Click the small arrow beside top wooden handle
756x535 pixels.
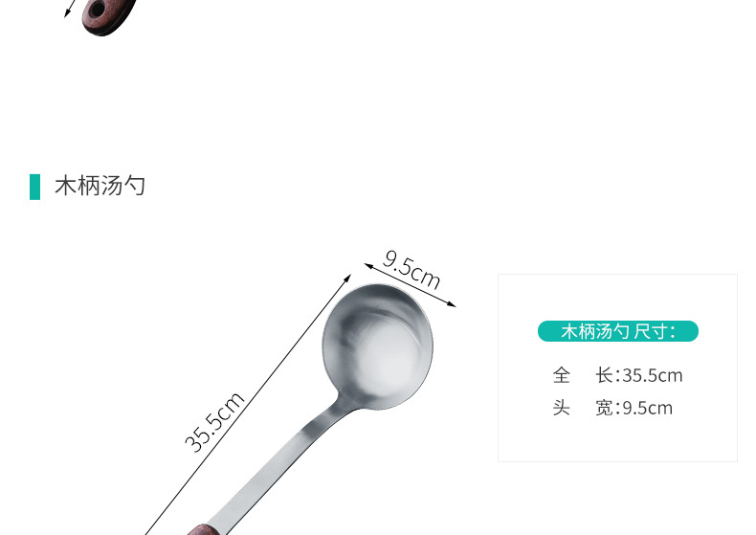[x=69, y=10]
